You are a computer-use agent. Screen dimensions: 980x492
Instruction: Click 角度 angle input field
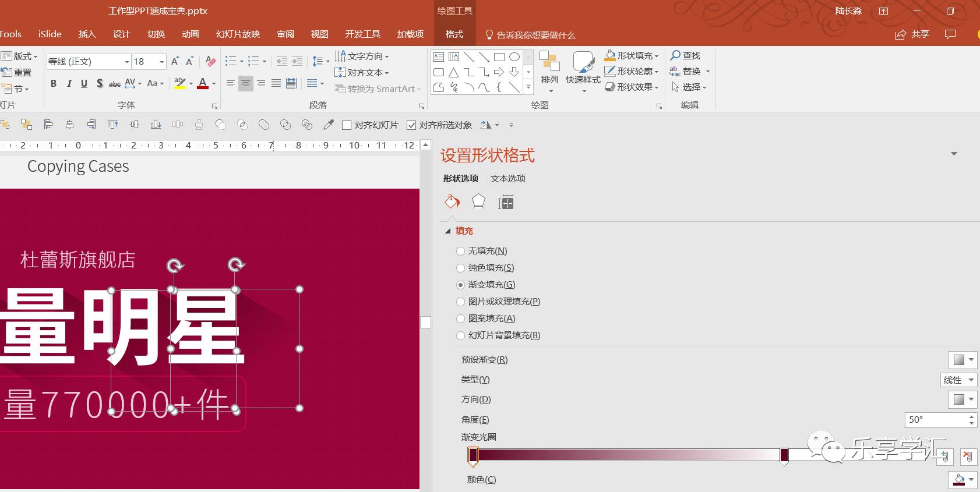pos(935,419)
